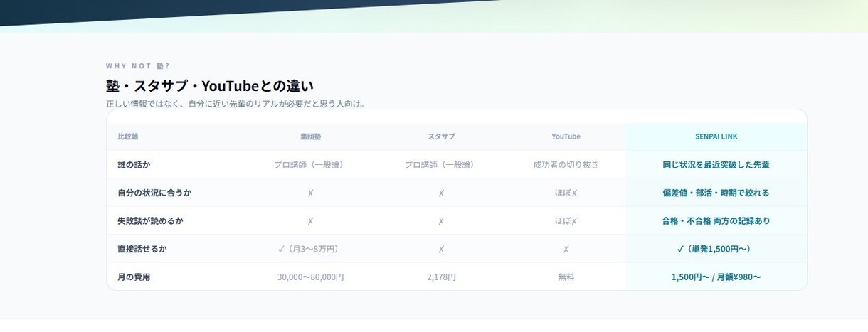Select the 自分の状況に合うか row label
This screenshot has height=332, width=868.
point(154,193)
